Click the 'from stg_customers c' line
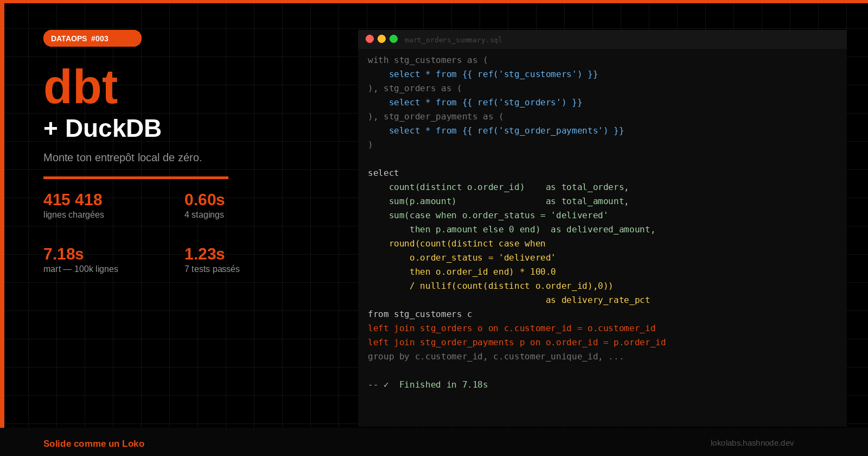 [x=420, y=314]
